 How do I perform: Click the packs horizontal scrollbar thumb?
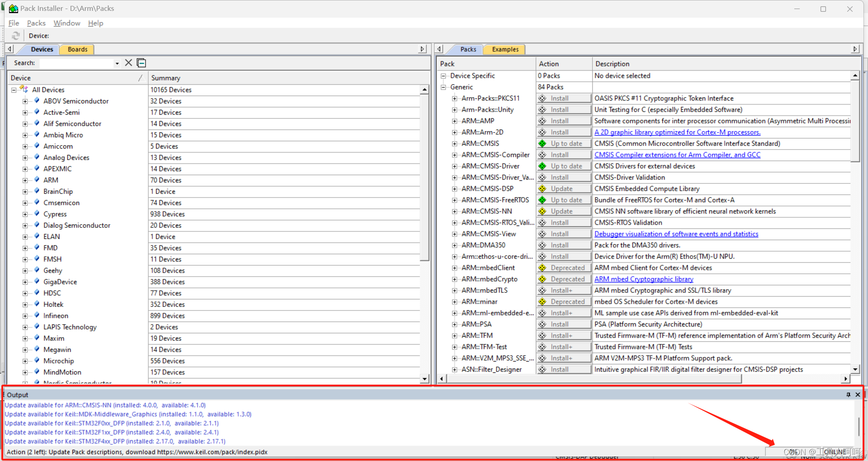tap(594, 379)
